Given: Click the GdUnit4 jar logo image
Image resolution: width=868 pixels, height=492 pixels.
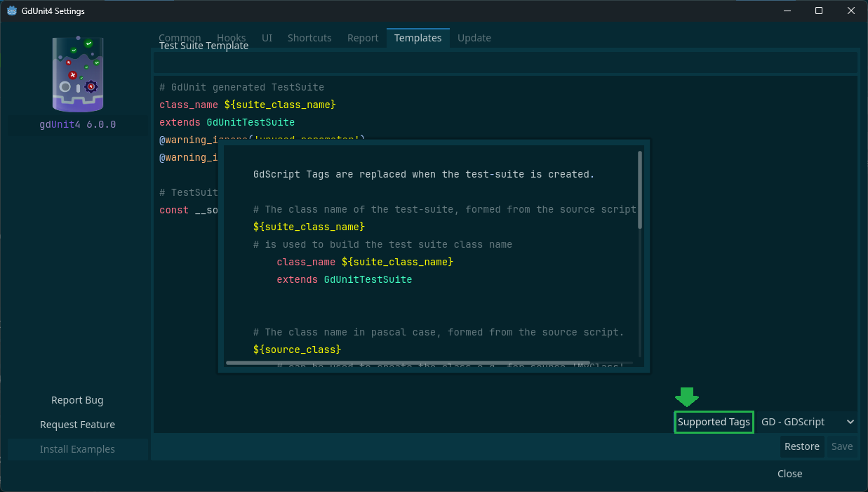Looking at the screenshot, I should [78, 75].
